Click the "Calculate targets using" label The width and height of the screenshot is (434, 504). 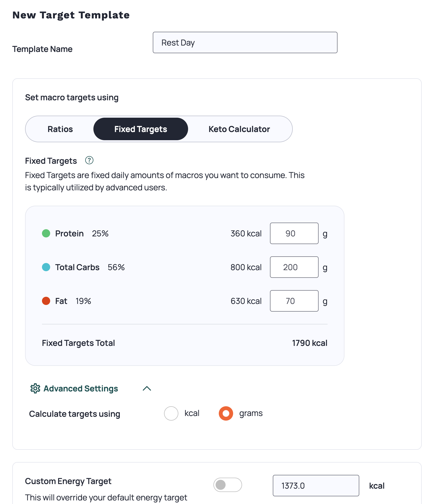(x=75, y=414)
